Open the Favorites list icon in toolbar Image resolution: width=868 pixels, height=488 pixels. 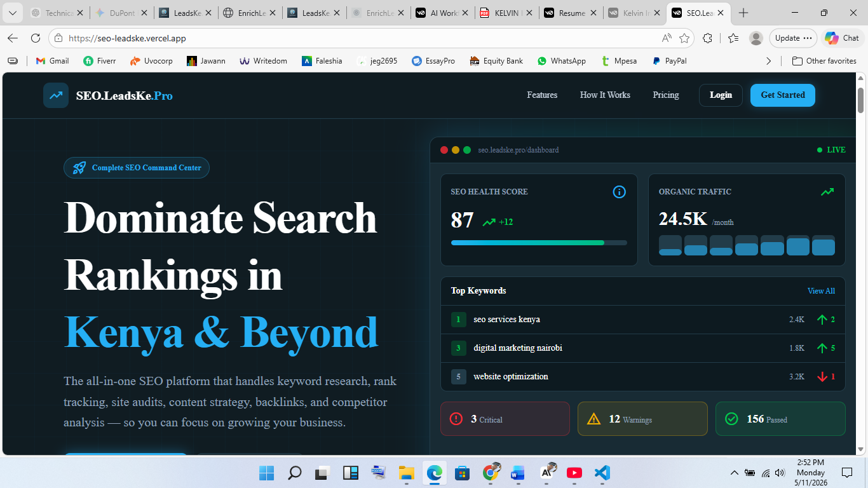[x=733, y=38]
